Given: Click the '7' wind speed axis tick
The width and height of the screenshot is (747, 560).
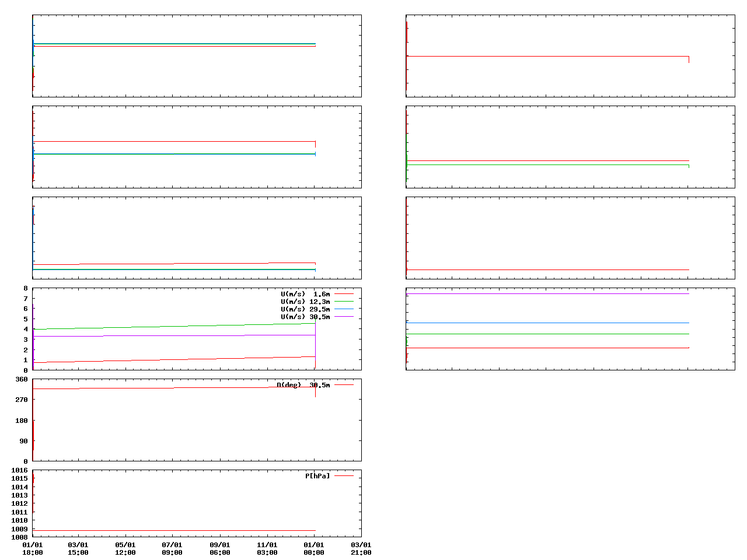Looking at the screenshot, I should [x=26, y=299].
